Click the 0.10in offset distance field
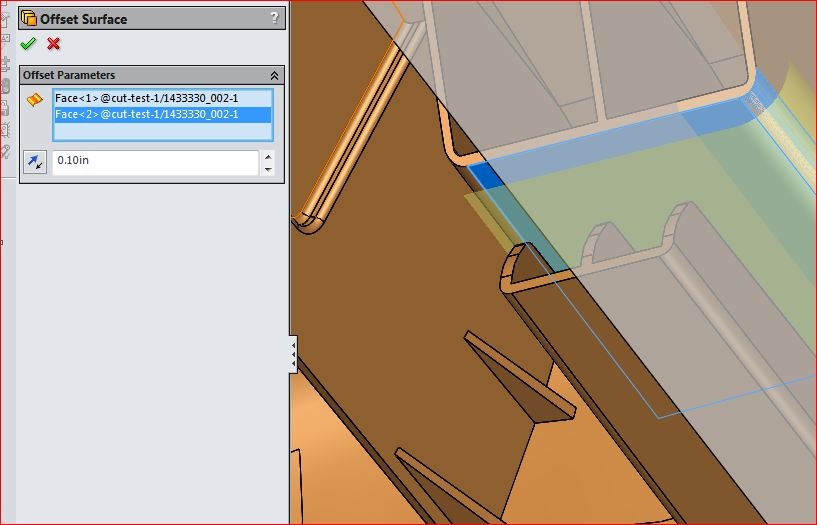 point(155,162)
